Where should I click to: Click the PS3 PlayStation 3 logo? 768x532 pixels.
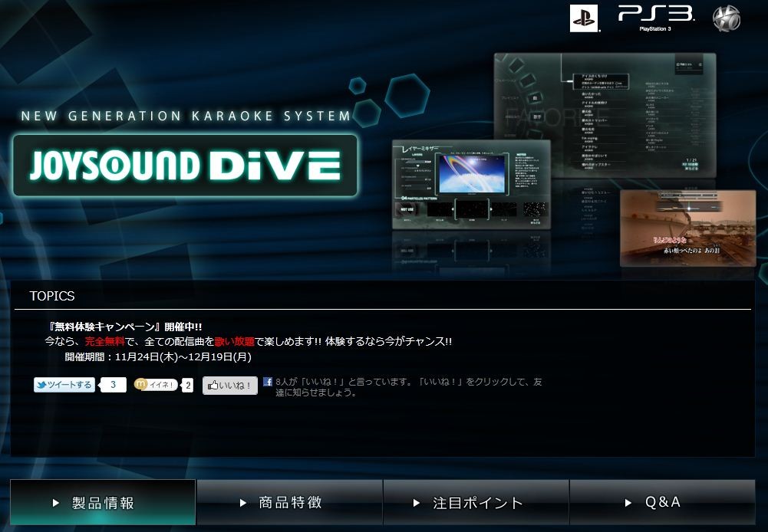[655, 18]
